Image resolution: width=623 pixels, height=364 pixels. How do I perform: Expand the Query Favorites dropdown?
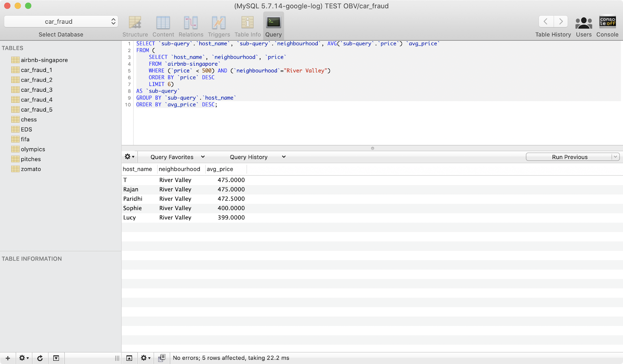click(x=178, y=157)
